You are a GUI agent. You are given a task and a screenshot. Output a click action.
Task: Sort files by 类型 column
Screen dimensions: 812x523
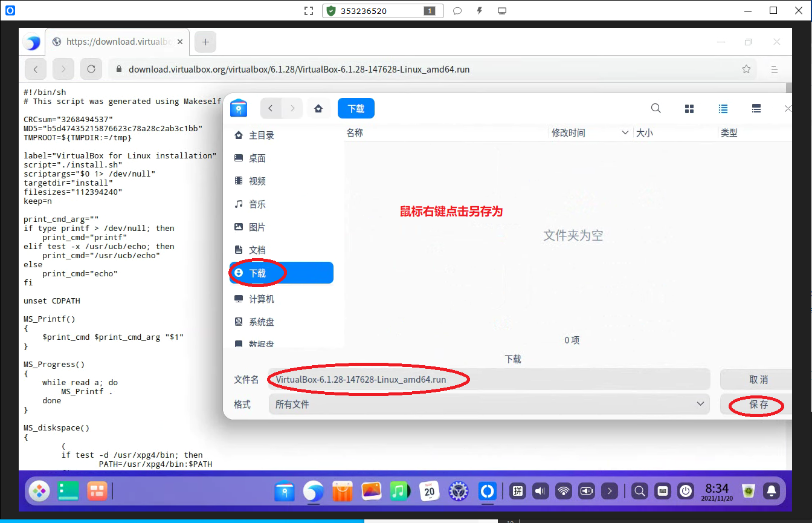(755, 133)
